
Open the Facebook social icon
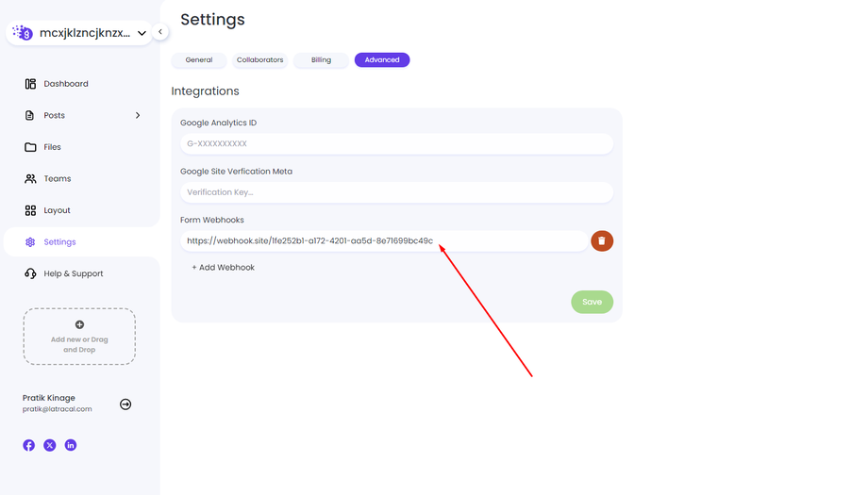click(x=29, y=445)
